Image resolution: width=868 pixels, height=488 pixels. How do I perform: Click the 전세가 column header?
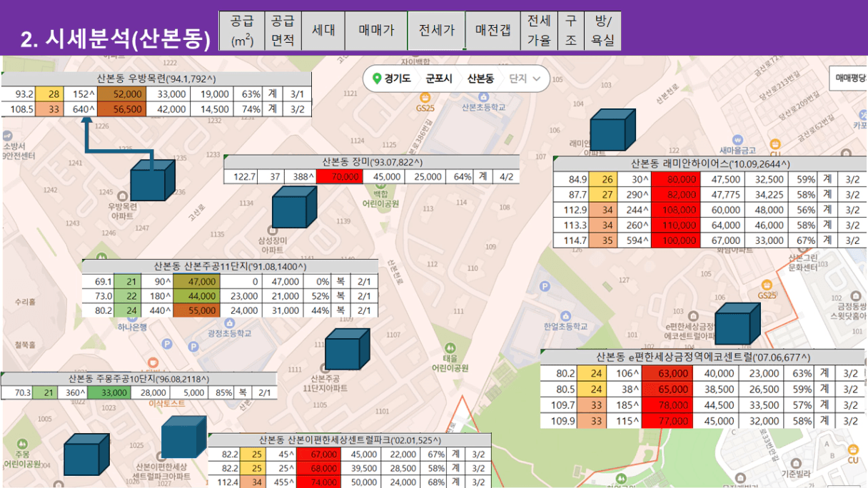point(436,31)
